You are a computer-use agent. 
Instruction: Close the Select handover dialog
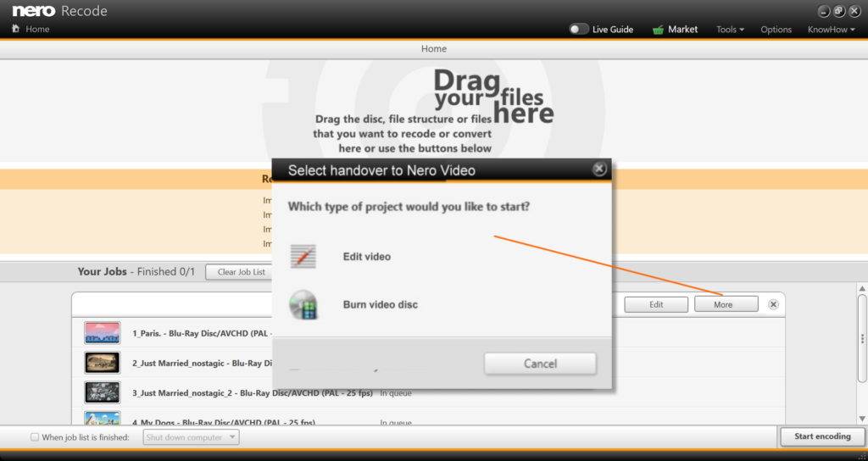(599, 169)
